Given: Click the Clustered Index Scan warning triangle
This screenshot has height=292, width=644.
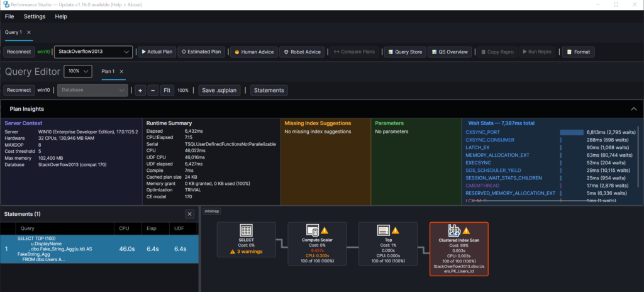Looking at the screenshot, I should pyautogui.click(x=466, y=231).
